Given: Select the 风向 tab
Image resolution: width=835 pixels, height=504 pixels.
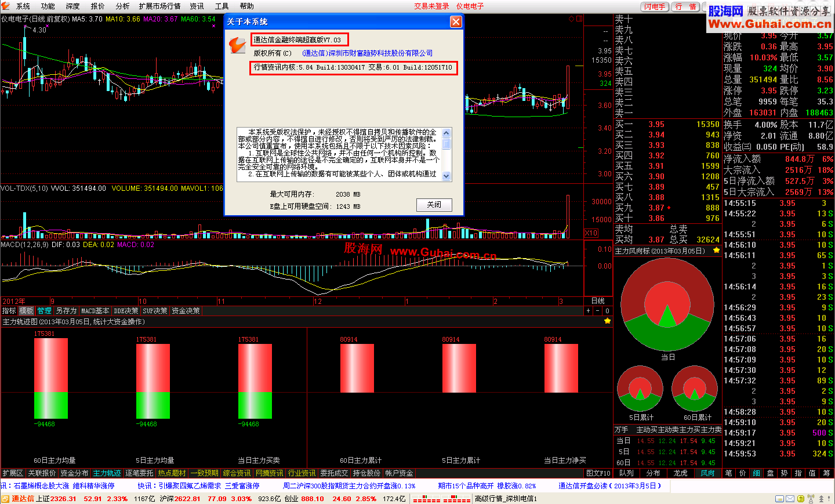Looking at the screenshot, I should click(x=707, y=473).
